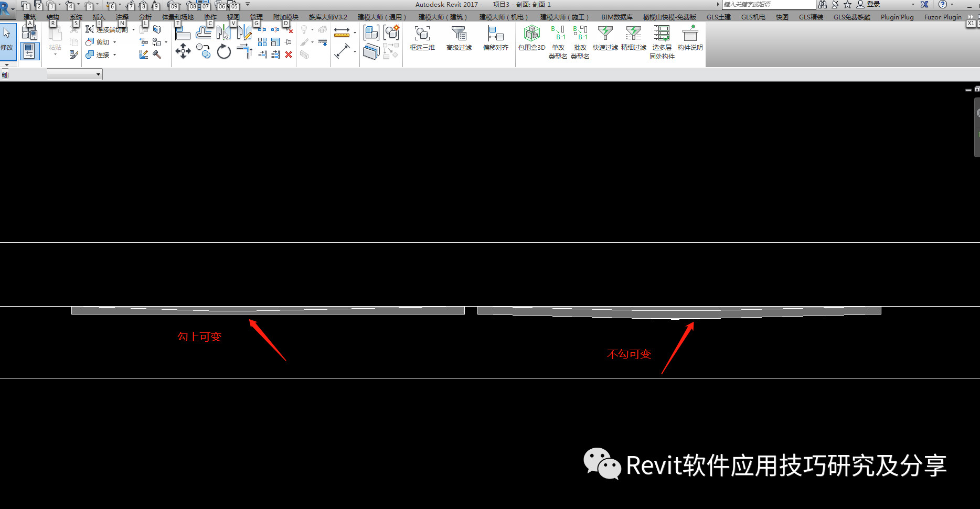This screenshot has width=980, height=509.
Task: Select the Move tool
Action: tap(183, 51)
